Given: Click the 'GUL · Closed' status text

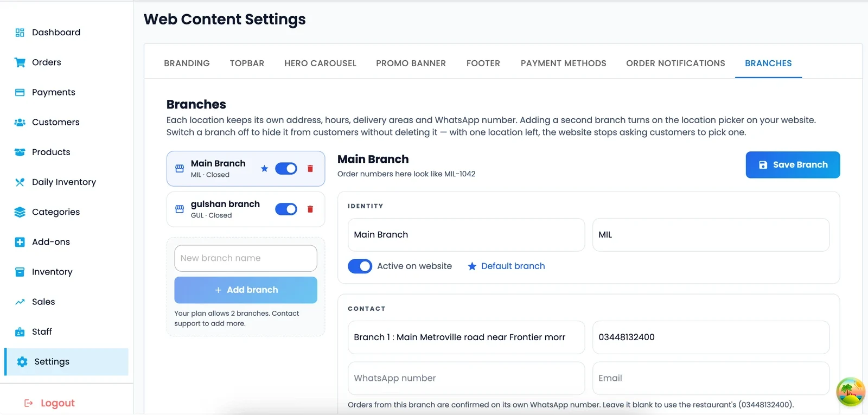Looking at the screenshot, I should (x=211, y=215).
